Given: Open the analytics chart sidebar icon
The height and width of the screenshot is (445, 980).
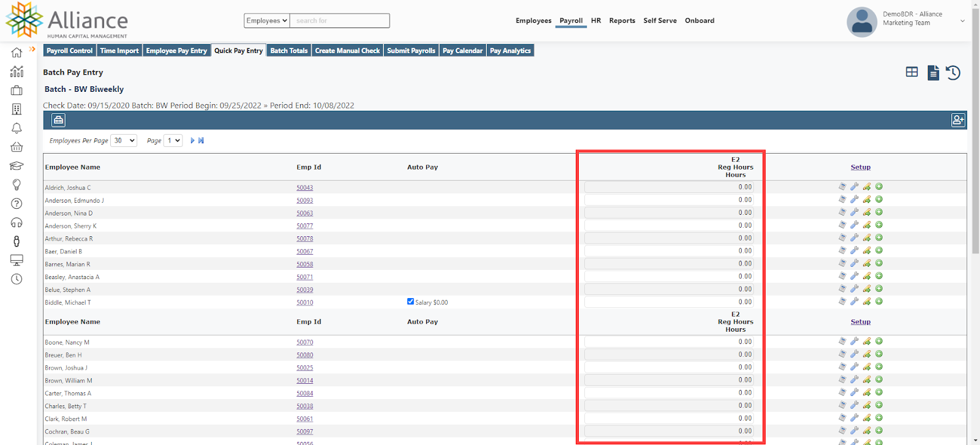Looking at the screenshot, I should click(17, 72).
